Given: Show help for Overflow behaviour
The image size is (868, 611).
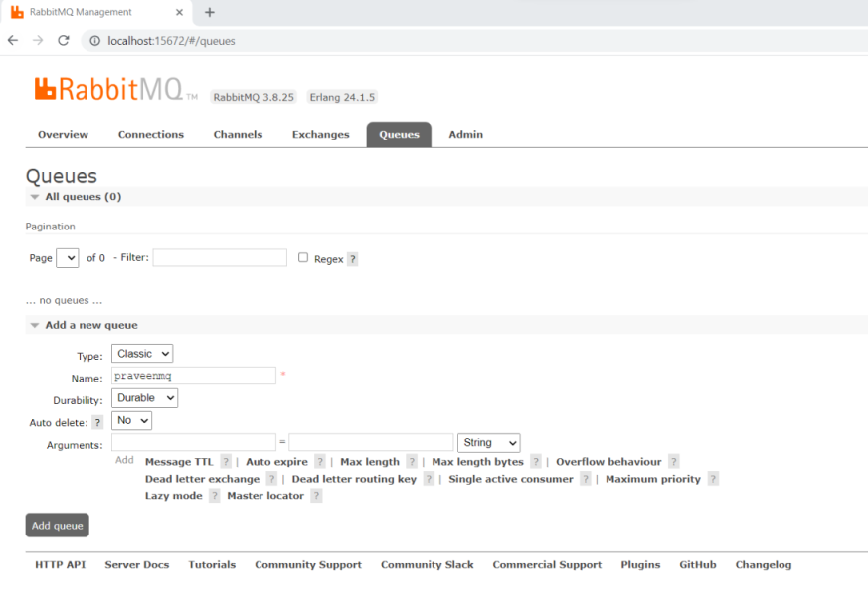Looking at the screenshot, I should 674,462.
